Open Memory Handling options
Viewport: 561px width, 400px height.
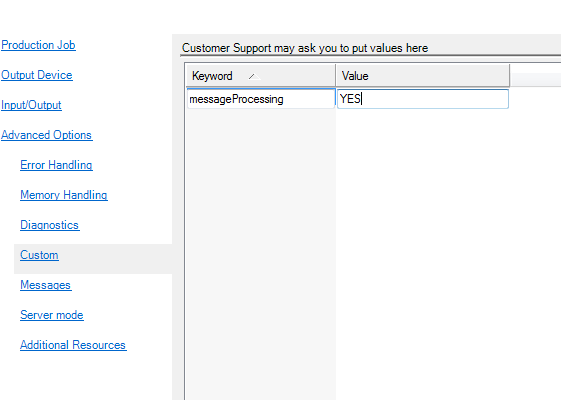click(x=64, y=195)
